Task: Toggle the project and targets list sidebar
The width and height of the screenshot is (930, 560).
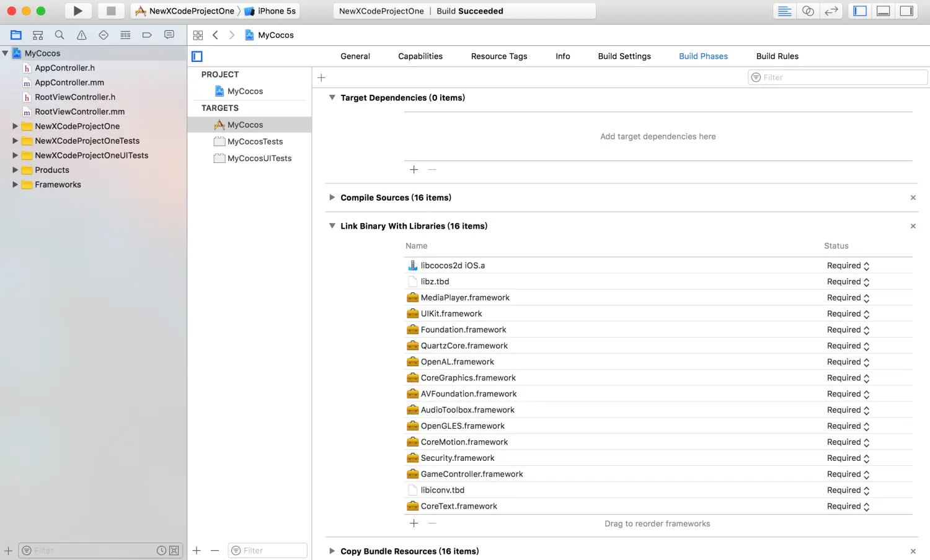Action: (197, 56)
